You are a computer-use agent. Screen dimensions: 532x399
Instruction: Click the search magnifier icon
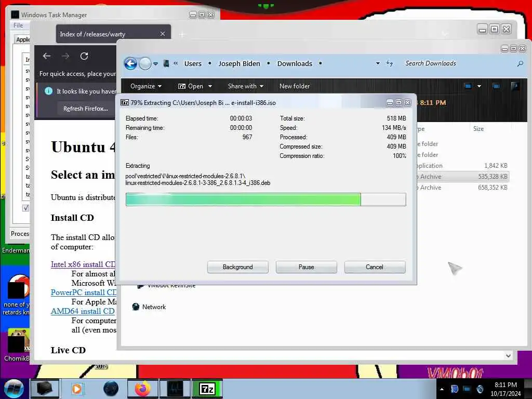[520, 63]
